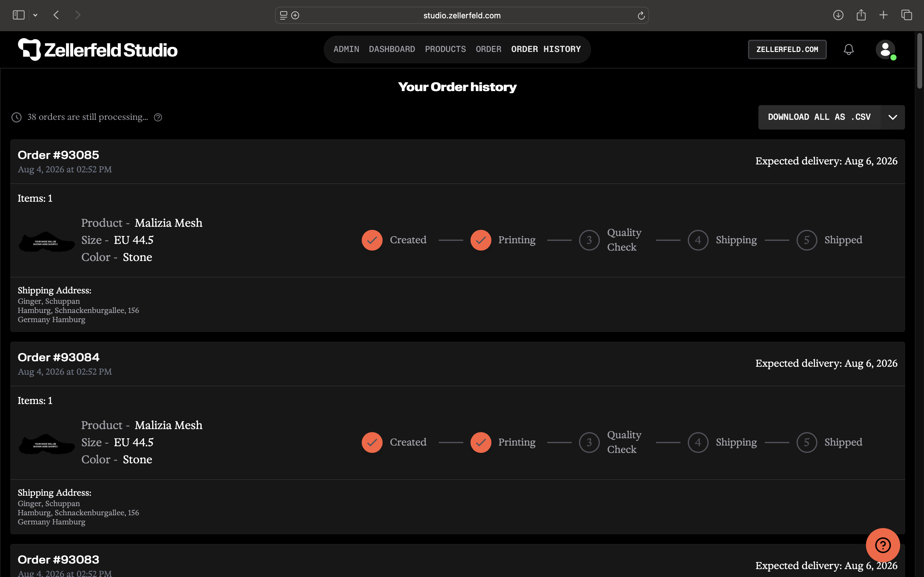The image size is (924, 577).
Task: Click the Expected delivery date for Order #93084
Action: pos(826,363)
